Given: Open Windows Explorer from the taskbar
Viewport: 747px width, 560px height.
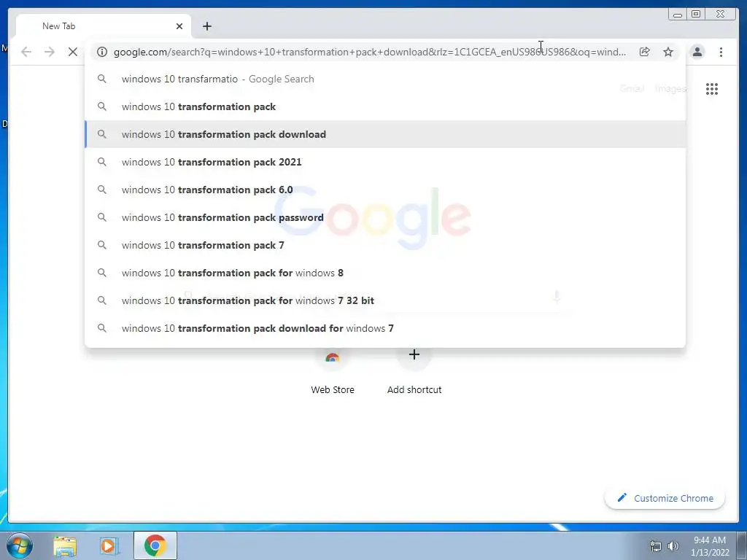Looking at the screenshot, I should [65, 545].
